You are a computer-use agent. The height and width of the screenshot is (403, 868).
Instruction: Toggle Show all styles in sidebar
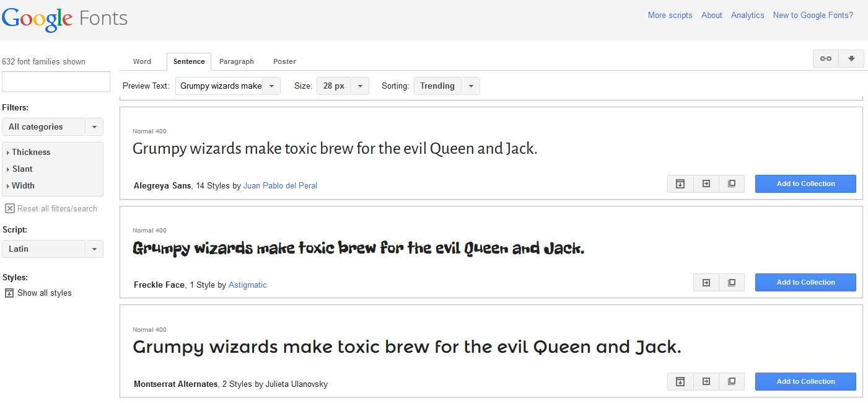pos(38,293)
